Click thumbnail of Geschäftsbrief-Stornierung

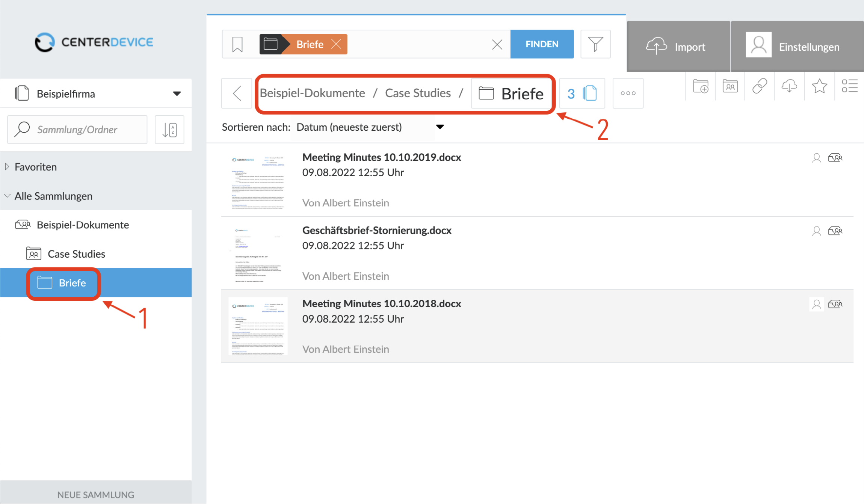pyautogui.click(x=258, y=254)
